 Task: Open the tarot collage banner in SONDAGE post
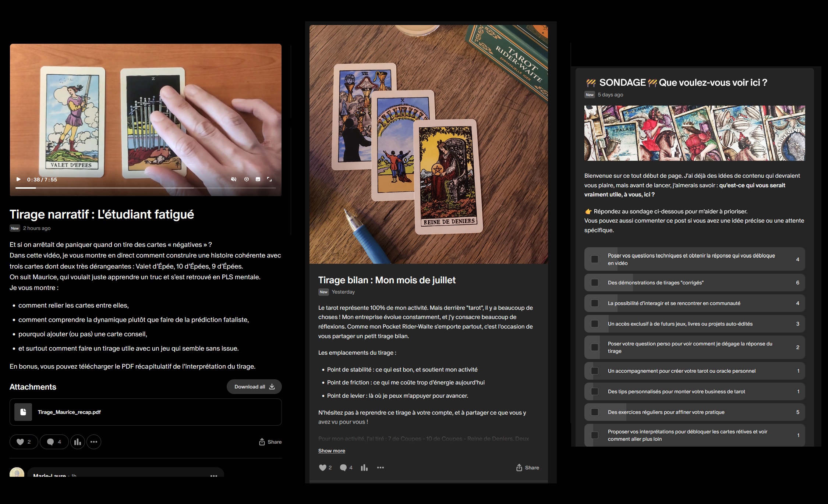[694, 133]
